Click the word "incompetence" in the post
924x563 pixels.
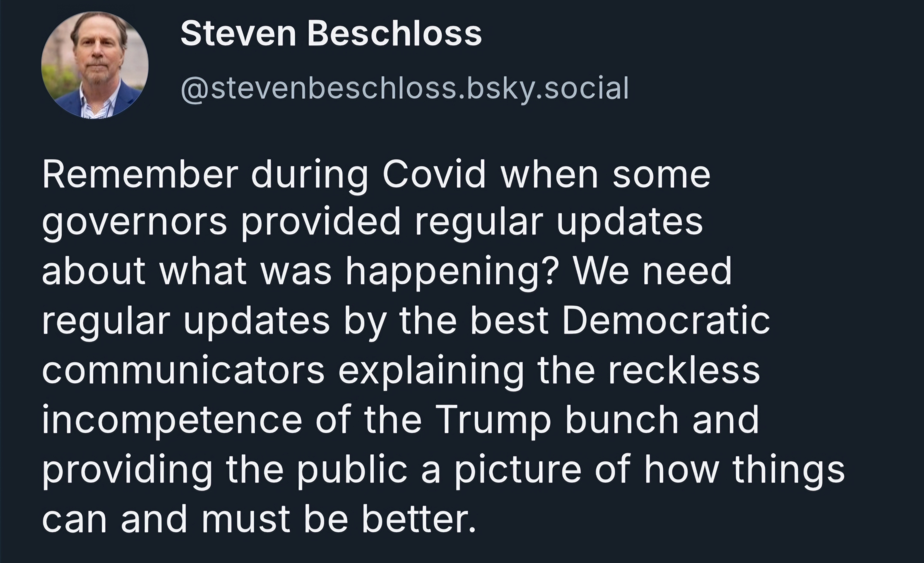172,420
